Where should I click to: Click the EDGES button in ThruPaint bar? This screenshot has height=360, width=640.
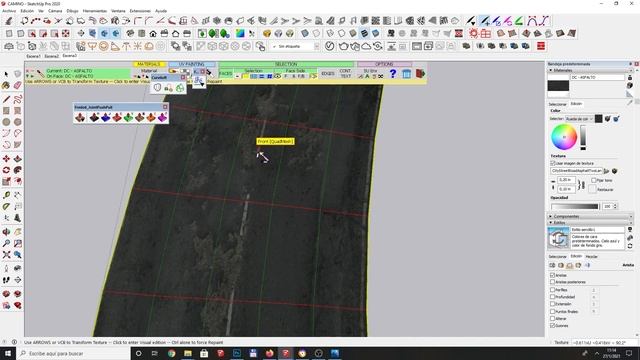pyautogui.click(x=328, y=74)
